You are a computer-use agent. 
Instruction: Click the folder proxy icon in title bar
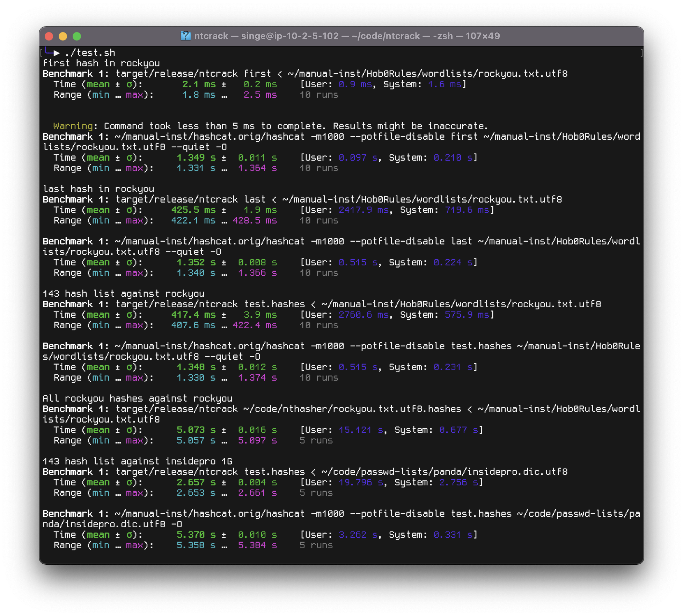coord(185,36)
